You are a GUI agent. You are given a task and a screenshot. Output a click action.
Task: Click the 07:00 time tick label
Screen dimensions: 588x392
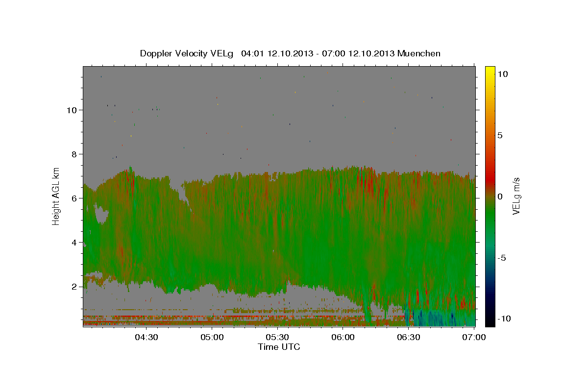pos(474,337)
